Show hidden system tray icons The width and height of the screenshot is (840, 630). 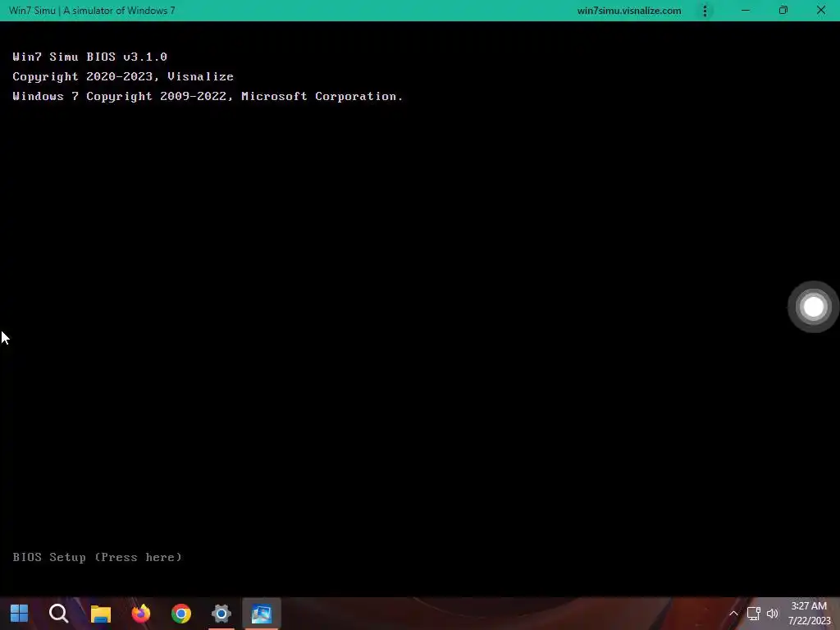[733, 614]
